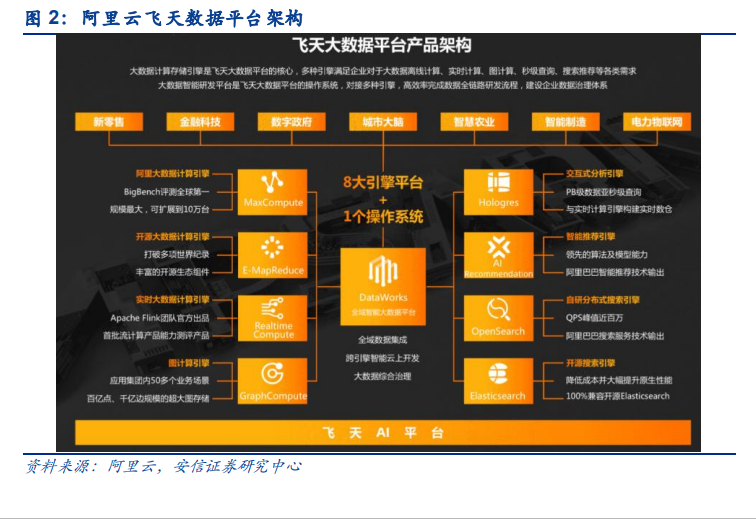756x519 pixels.
Task: Click the figure caption 图 2: 阿里云飞天数据平台架构
Action: (x=164, y=18)
